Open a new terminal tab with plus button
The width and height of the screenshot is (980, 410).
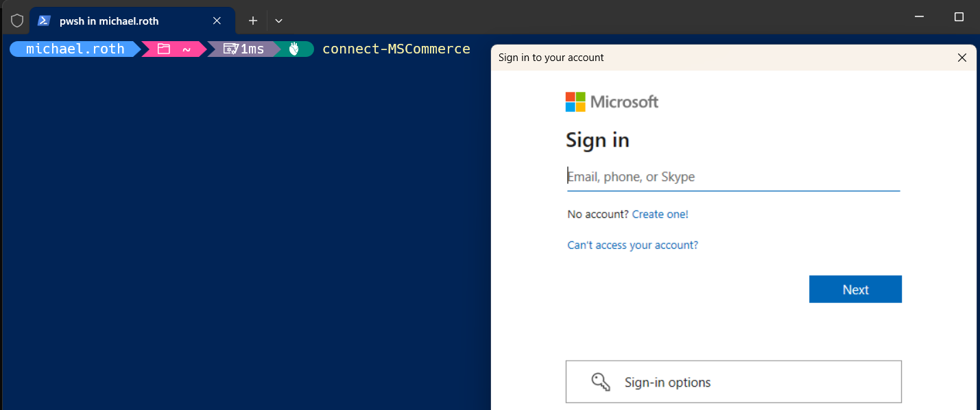click(x=253, y=21)
